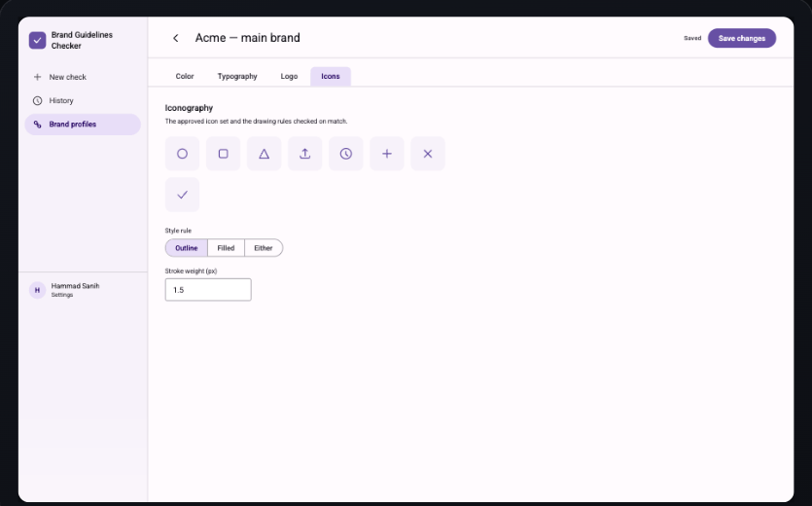Viewport: 812px width, 506px height.
Task: Go back using the left chevron arrow
Action: 176,38
